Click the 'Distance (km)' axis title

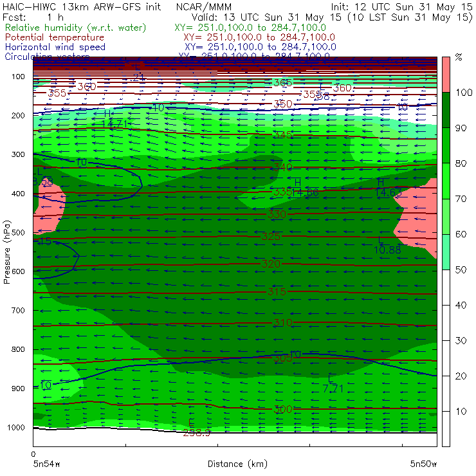pyautogui.click(x=237, y=464)
